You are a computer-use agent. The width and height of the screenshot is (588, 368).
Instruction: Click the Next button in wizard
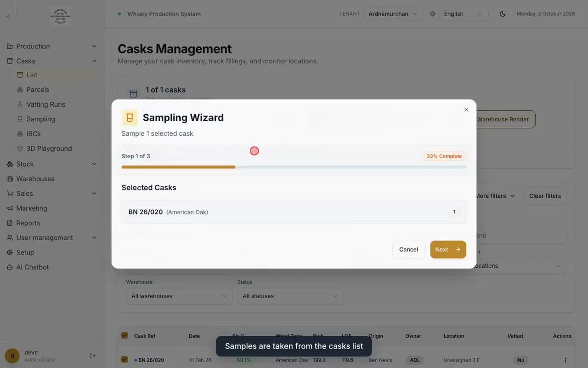(448, 249)
